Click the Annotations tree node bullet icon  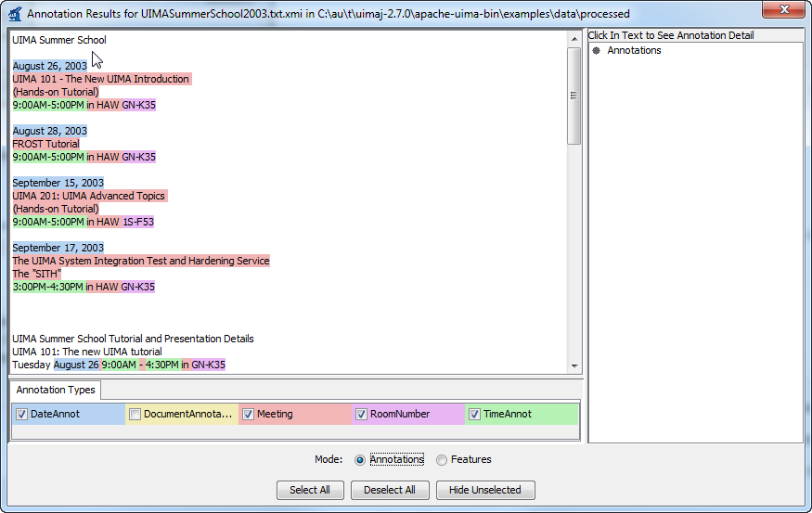click(x=597, y=50)
